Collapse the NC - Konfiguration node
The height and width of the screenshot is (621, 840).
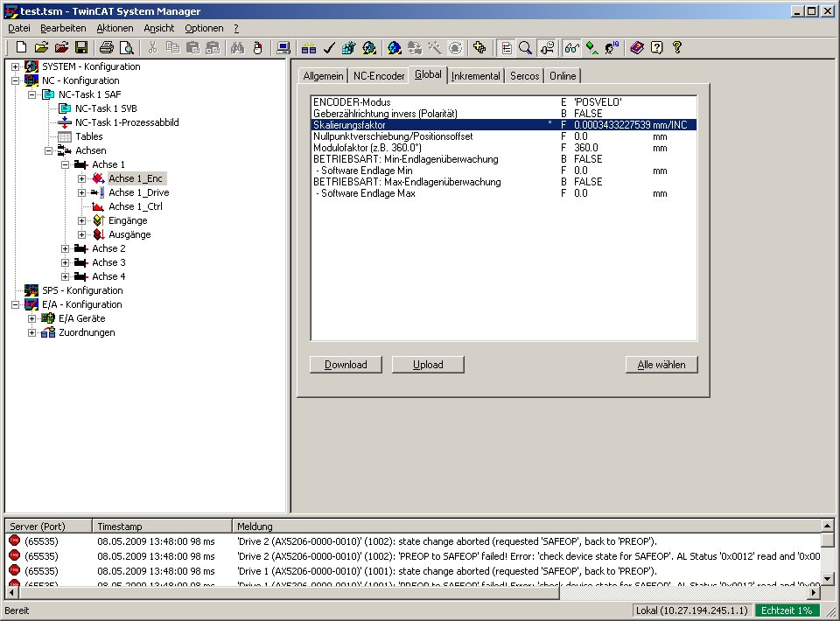pos(16,80)
